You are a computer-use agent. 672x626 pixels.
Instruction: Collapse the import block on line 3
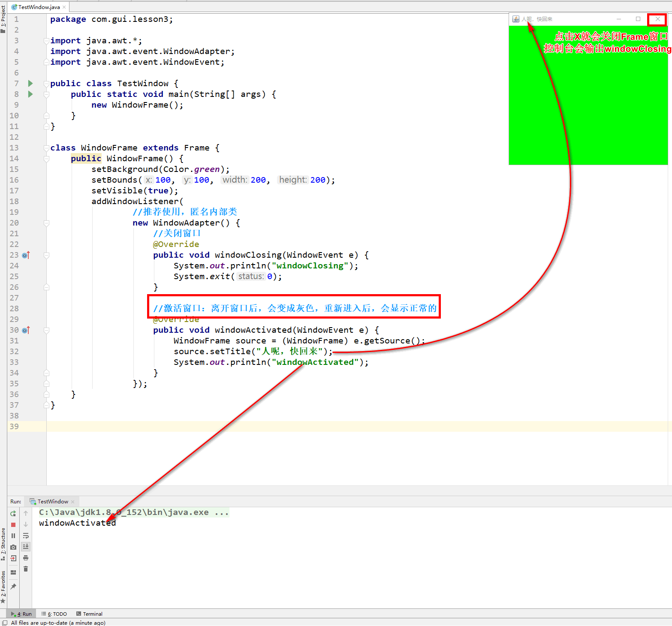coord(46,41)
